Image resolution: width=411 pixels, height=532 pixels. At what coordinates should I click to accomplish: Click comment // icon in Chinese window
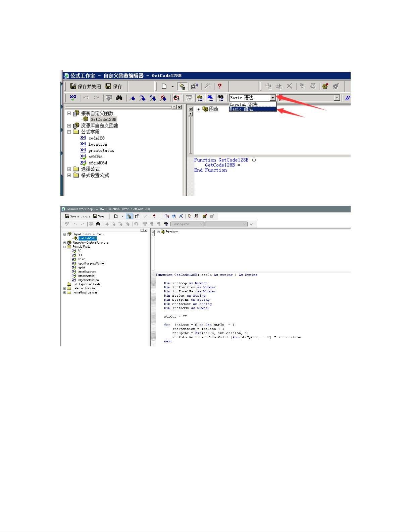348,98
